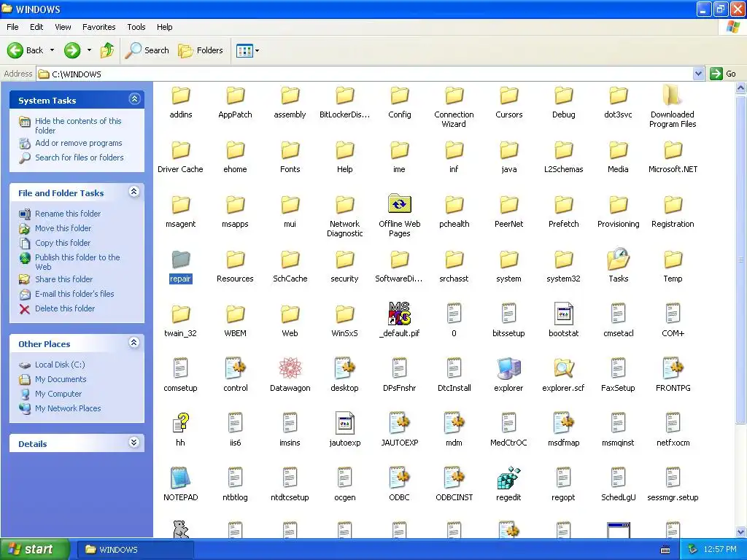Open the File menu

pos(12,27)
